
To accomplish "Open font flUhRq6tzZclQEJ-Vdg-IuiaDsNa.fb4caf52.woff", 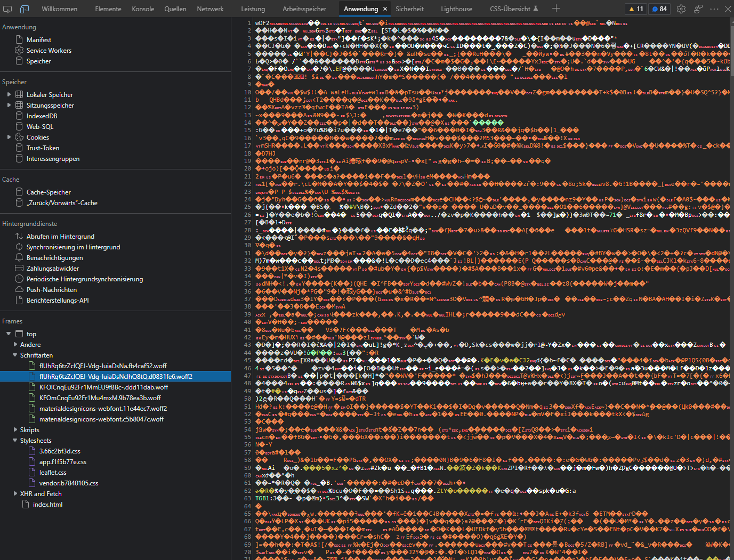I will click(x=103, y=366).
